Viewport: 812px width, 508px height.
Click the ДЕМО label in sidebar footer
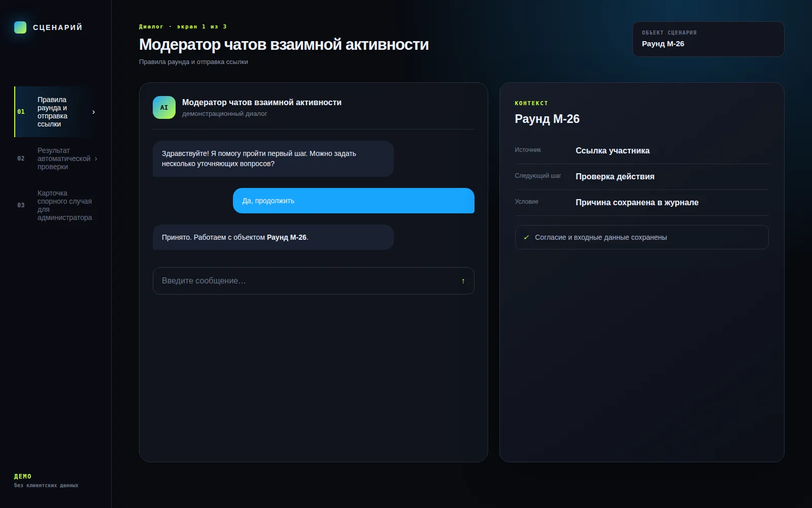click(23, 477)
